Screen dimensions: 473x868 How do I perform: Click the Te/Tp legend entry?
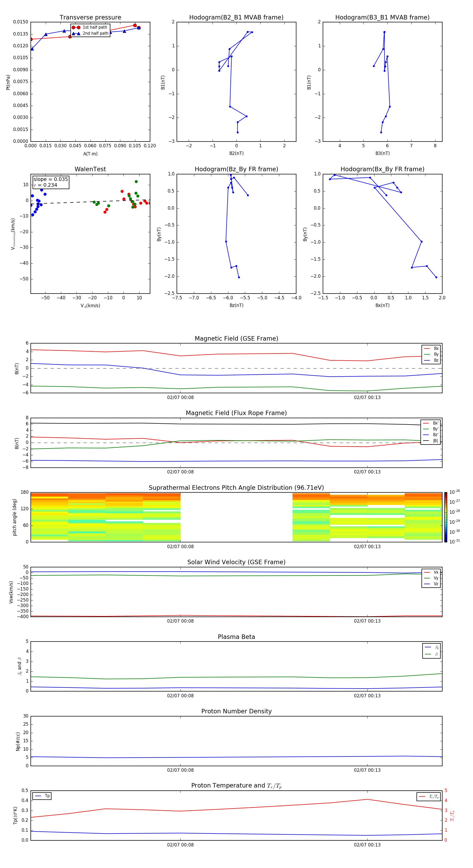tap(429, 796)
